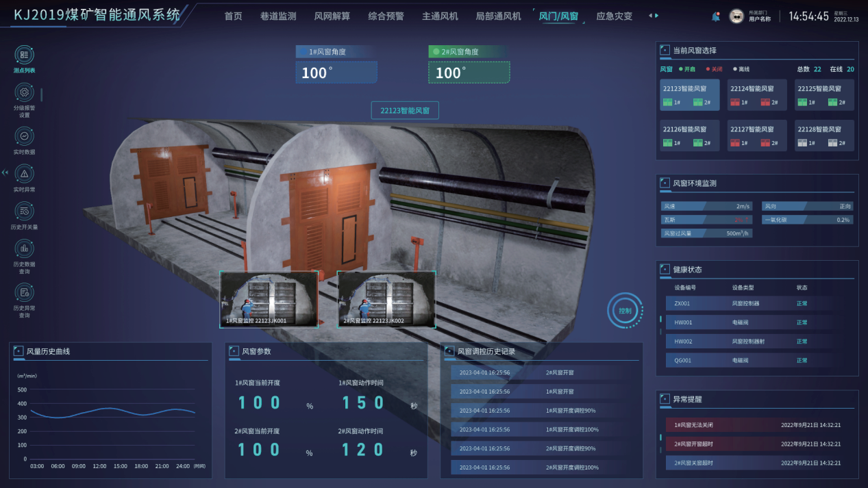This screenshot has width=868, height=488.
Task: Collapse sidebar with double left chevron
Action: (5, 172)
